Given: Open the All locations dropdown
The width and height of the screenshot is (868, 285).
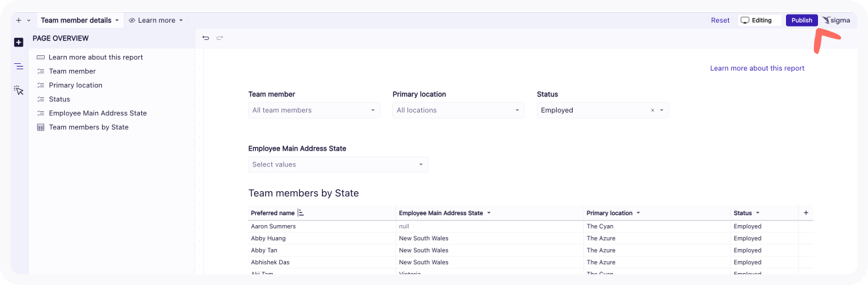Looking at the screenshot, I should 459,111.
